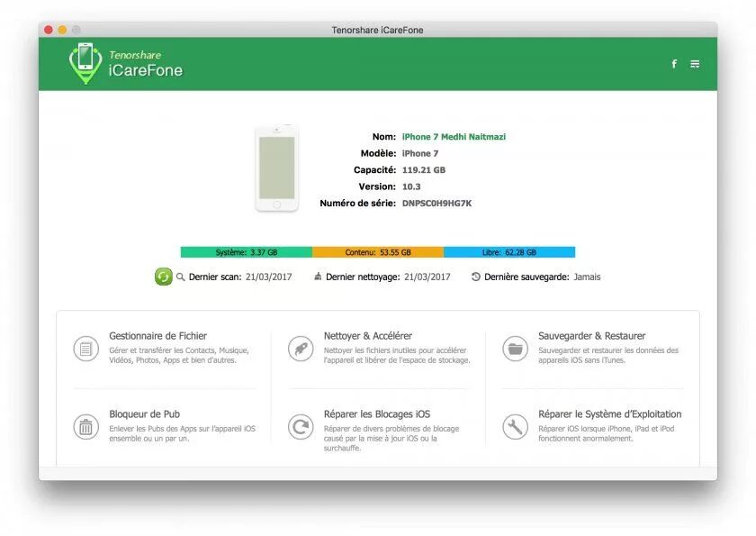
Task: Open Bloqueur de Pub
Action: pyautogui.click(x=144, y=414)
